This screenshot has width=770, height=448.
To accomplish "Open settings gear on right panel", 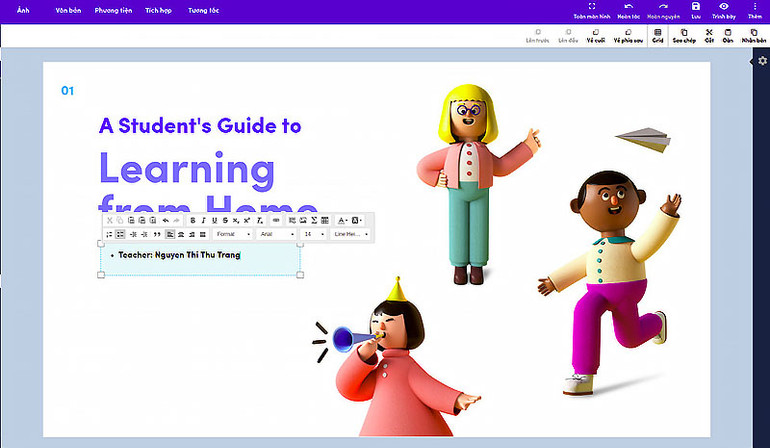I will pyautogui.click(x=762, y=61).
